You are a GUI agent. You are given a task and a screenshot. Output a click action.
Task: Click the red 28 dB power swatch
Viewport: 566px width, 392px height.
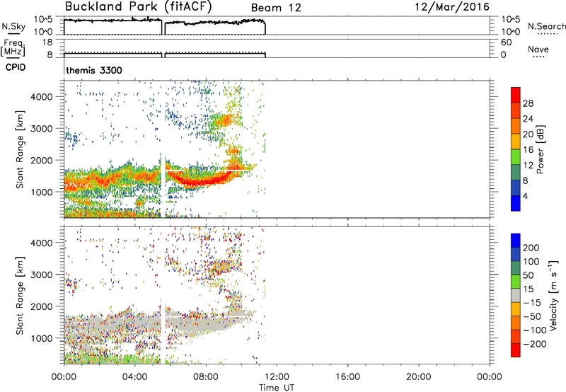pos(516,95)
